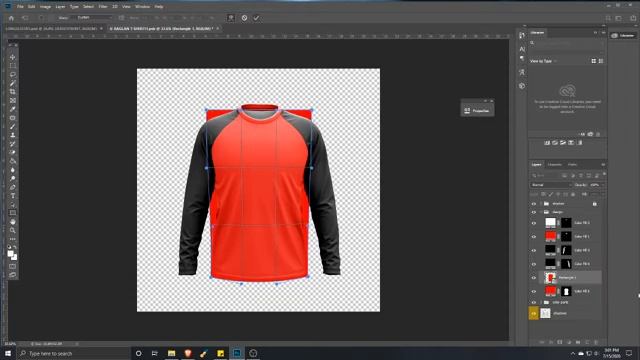Switch to the Paths tab
The width and height of the screenshot is (640, 360).
click(573, 164)
